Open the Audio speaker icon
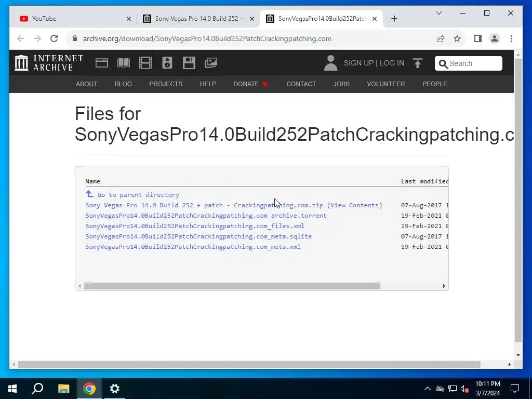This screenshot has height=399, width=532. pyautogui.click(x=167, y=63)
